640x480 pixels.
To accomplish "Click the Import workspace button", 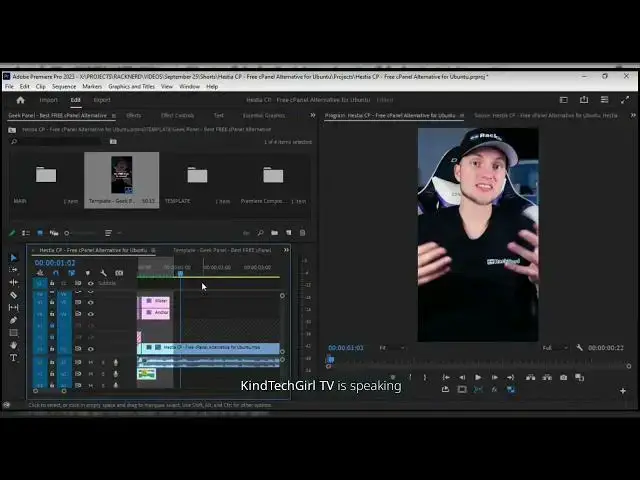I will (49, 100).
